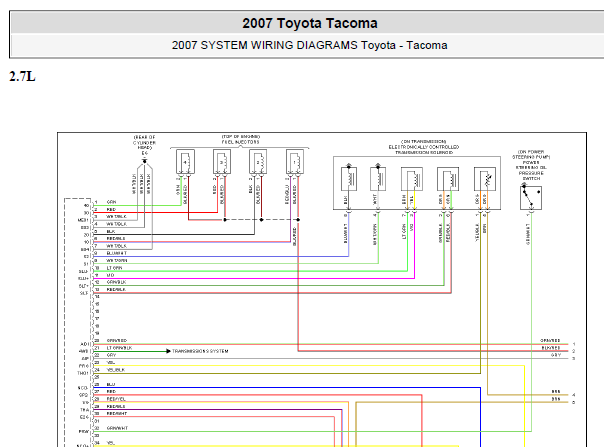Click the fuel injector number 1 symbol
This screenshot has height=447, width=604.
point(295,162)
